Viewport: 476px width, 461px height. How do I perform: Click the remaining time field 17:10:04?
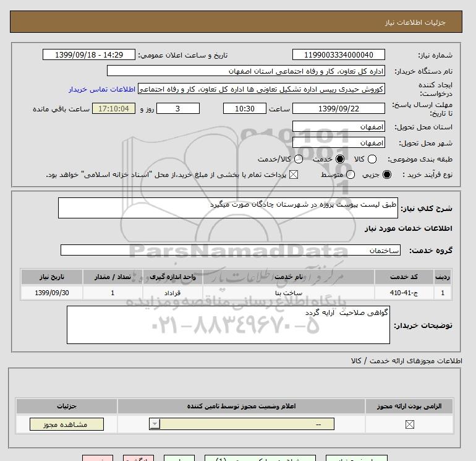(x=114, y=108)
